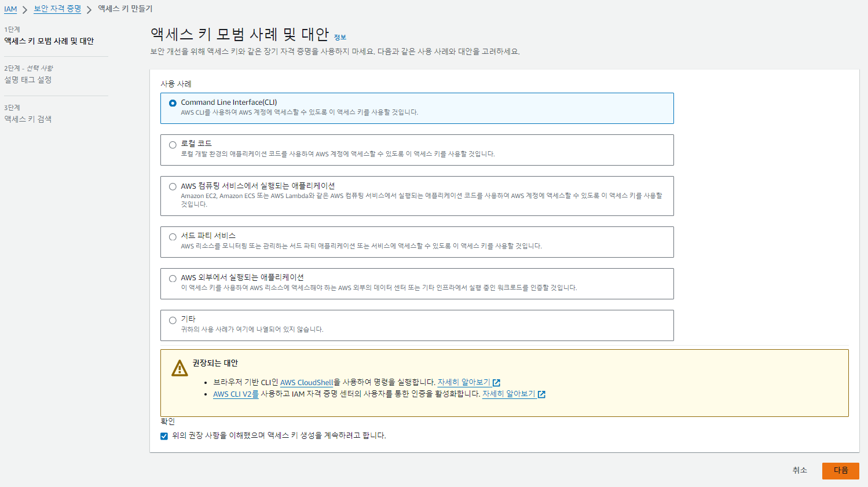This screenshot has height=487, width=868.
Task: Click the 액세스 키 만들기 breadcrumb text
Action: (x=125, y=9)
